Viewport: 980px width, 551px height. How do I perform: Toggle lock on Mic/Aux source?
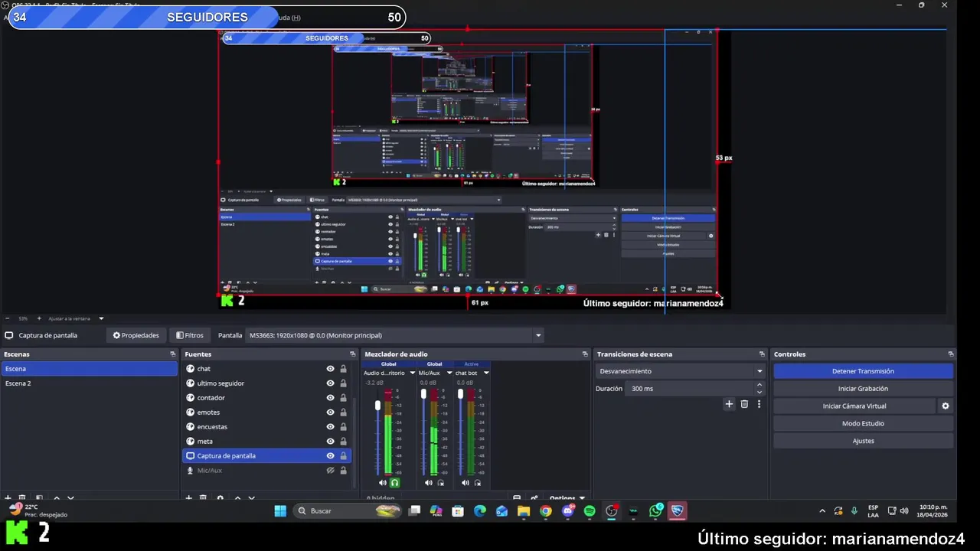(343, 471)
